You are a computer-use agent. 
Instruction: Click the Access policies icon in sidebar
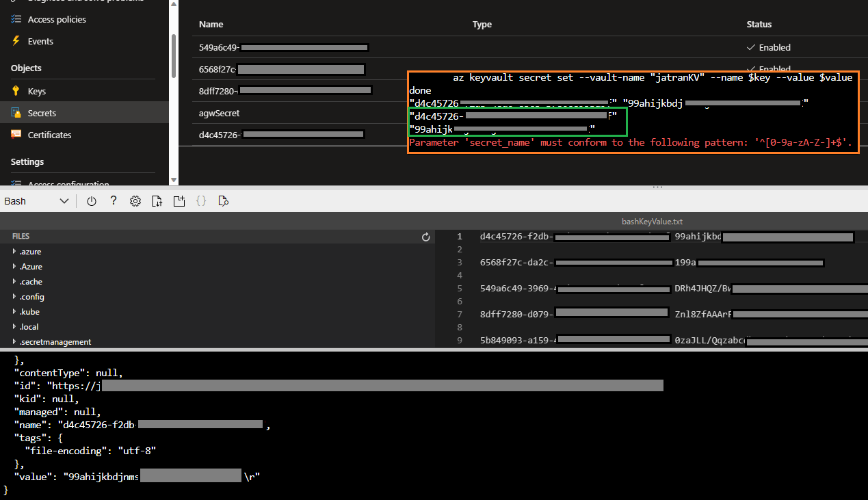(x=16, y=19)
